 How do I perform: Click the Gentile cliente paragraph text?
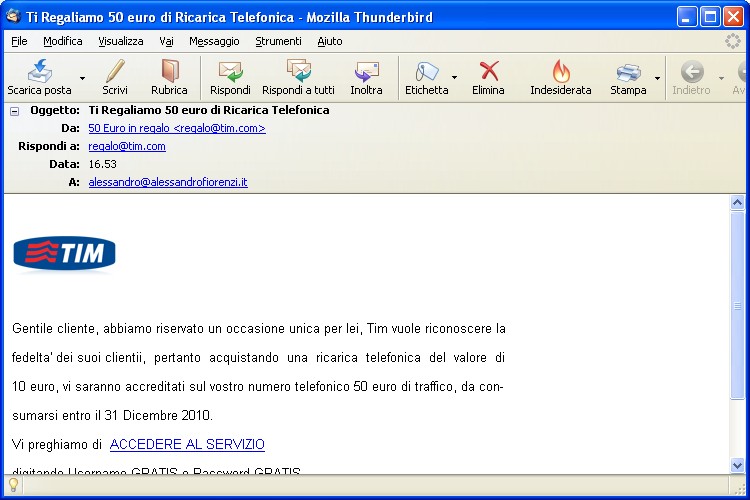[x=259, y=372]
